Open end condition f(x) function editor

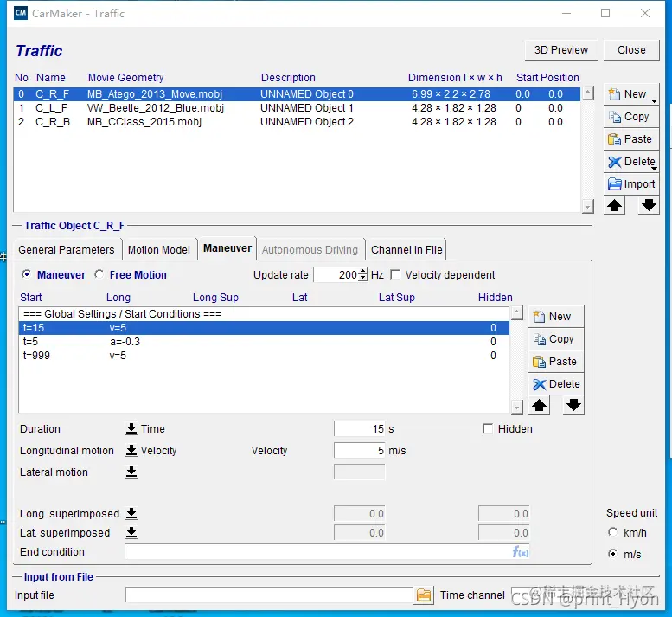coord(521,552)
